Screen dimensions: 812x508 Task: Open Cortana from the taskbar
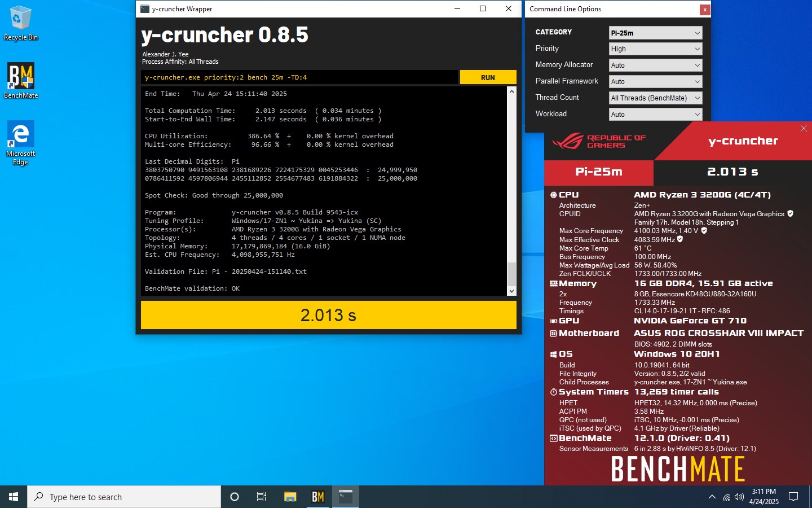coord(235,497)
